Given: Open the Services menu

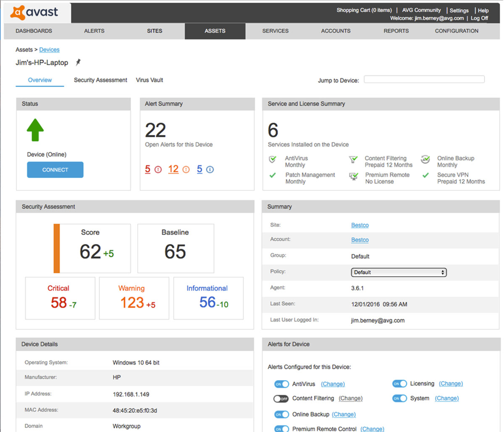Looking at the screenshot, I should pos(276,31).
